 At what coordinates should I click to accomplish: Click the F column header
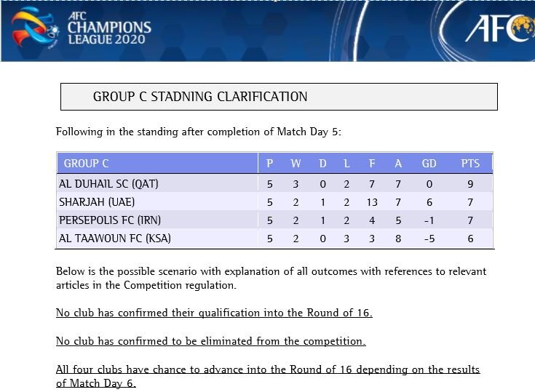(373, 164)
